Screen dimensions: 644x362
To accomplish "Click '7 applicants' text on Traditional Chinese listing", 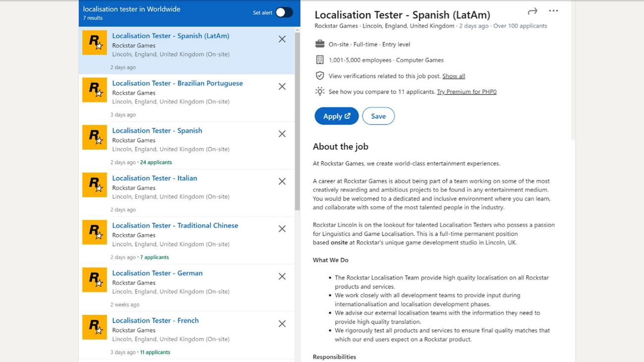I will coord(154,258).
